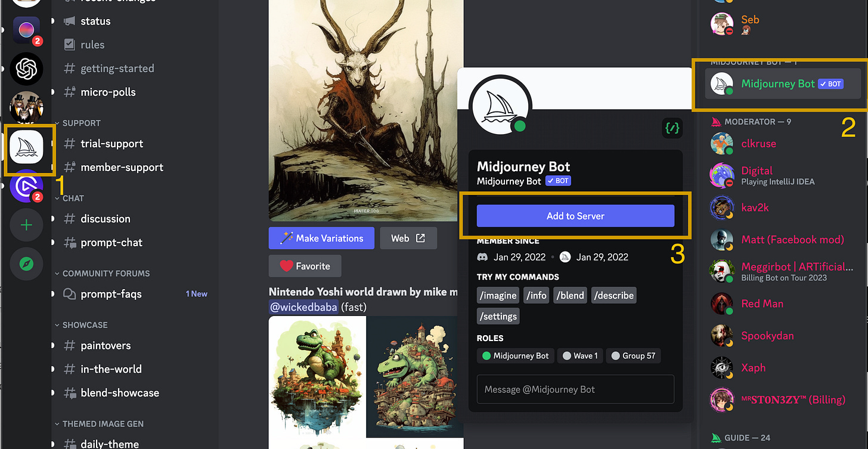868x449 pixels.
Task: Click the @wickedbaba mention
Action: [303, 307]
